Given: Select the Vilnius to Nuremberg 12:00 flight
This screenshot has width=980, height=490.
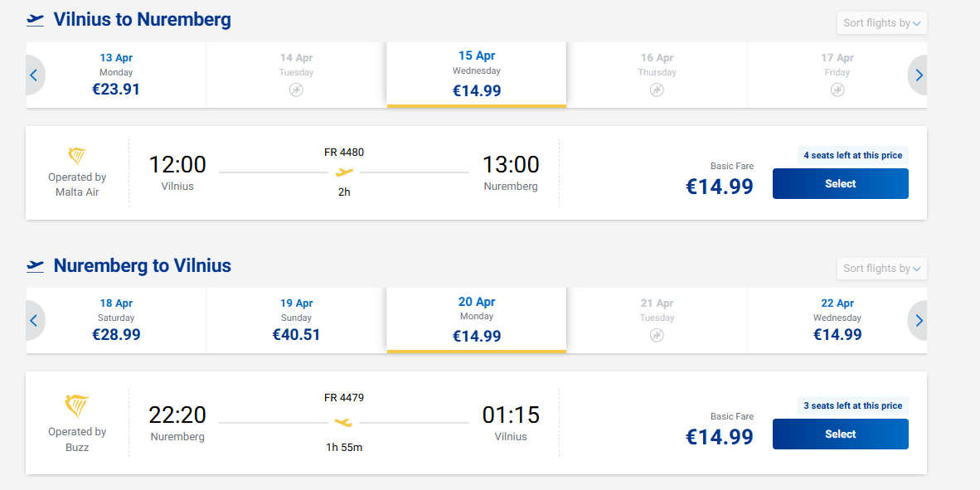Looking at the screenshot, I should pos(840,184).
